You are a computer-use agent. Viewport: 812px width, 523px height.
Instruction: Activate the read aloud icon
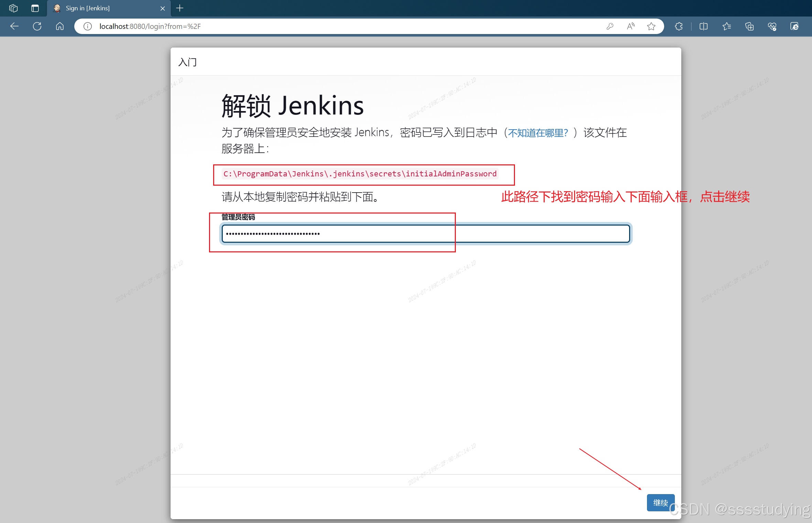coord(630,26)
